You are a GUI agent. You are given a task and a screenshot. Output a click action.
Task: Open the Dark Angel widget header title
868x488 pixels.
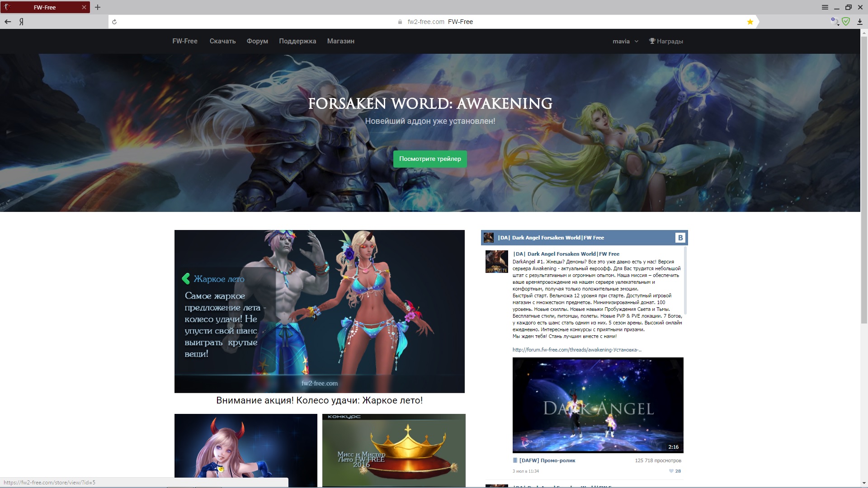[551, 238]
